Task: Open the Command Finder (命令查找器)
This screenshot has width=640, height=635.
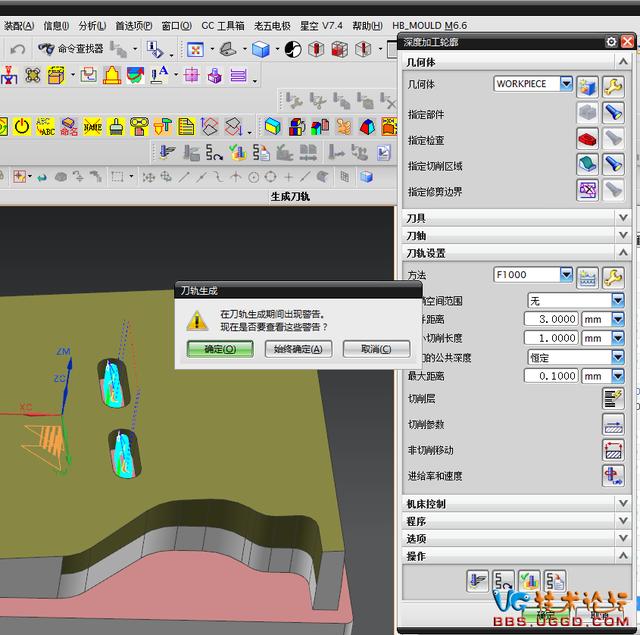Action: 70,49
